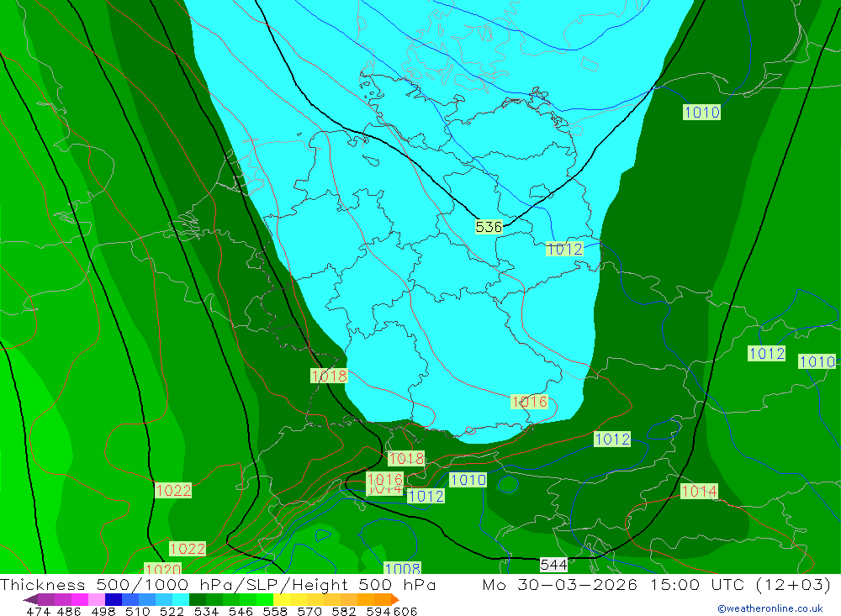Image resolution: width=841 pixels, height=616 pixels.
Task: Click the legend value 546
Action: [x=241, y=612]
